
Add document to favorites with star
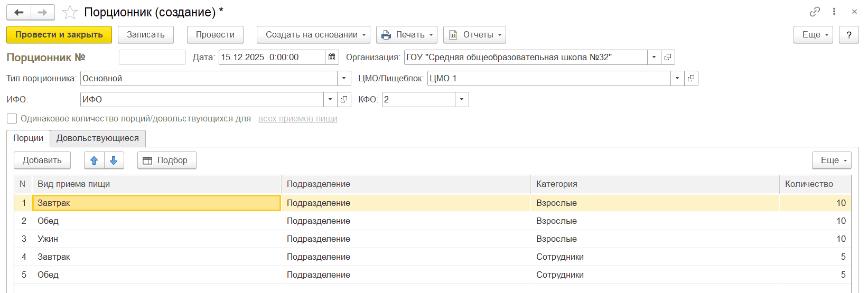click(70, 12)
